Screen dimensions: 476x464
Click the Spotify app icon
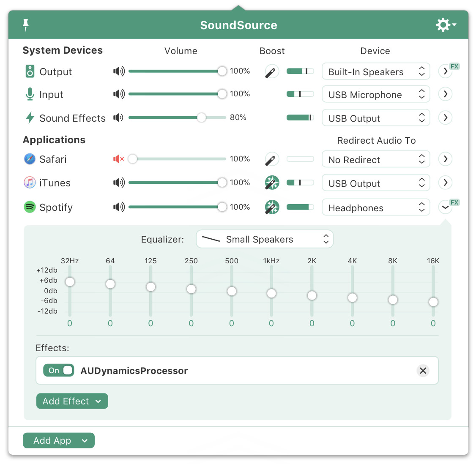click(x=30, y=207)
